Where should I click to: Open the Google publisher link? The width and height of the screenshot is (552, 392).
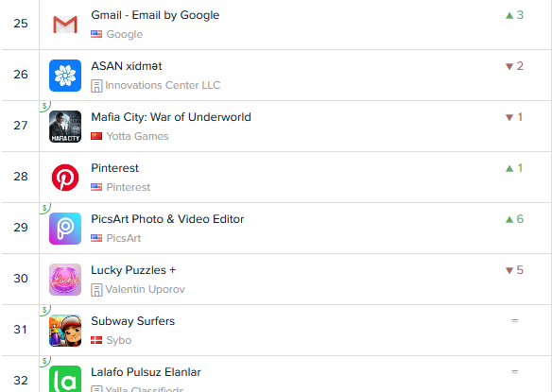click(124, 34)
